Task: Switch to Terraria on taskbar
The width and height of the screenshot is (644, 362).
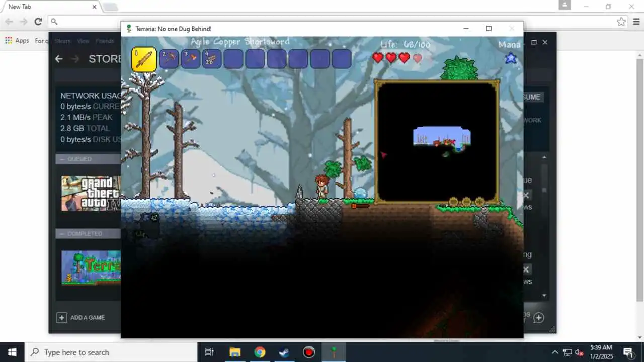Action: [x=333, y=352]
